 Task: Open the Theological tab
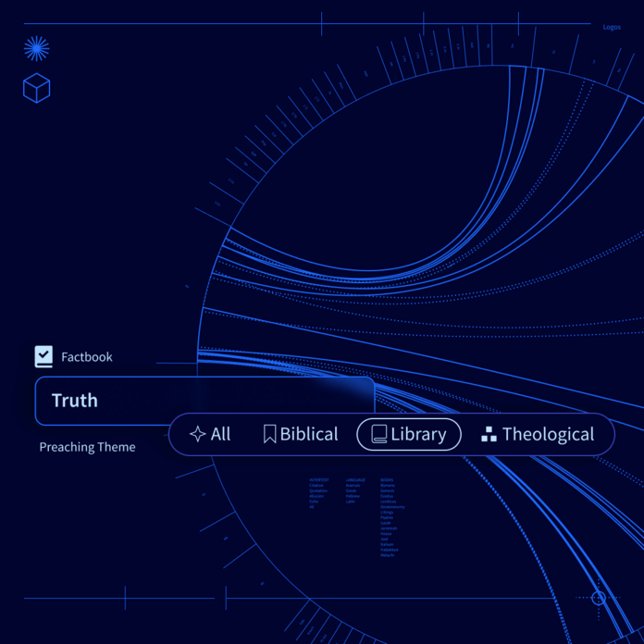[x=538, y=434]
